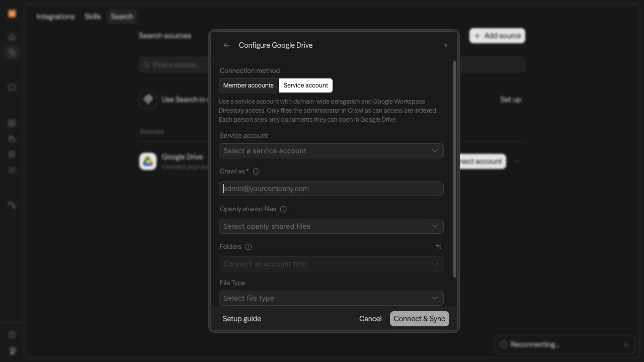The height and width of the screenshot is (362, 644).
Task: Select the Member accounts connection method
Action: point(249,85)
